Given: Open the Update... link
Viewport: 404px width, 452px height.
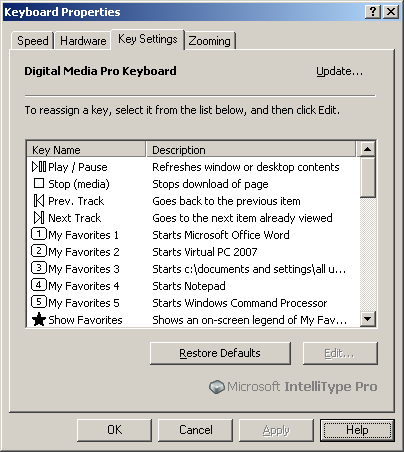Looking at the screenshot, I should pyautogui.click(x=339, y=71).
